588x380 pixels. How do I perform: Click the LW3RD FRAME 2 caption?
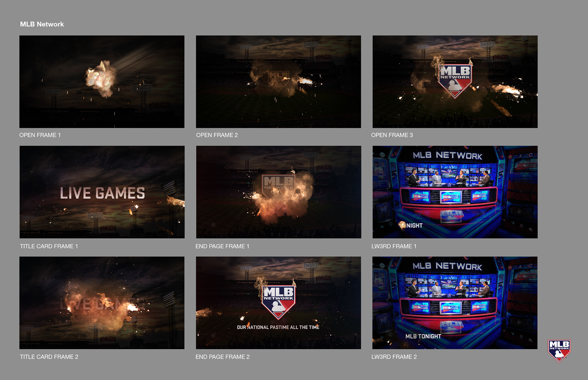[x=394, y=357]
